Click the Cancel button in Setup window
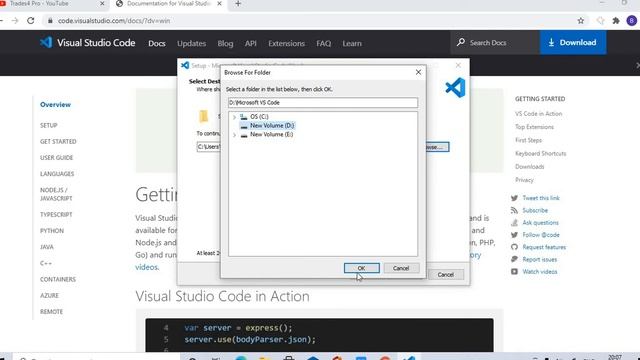The image size is (640, 360). tap(446, 275)
